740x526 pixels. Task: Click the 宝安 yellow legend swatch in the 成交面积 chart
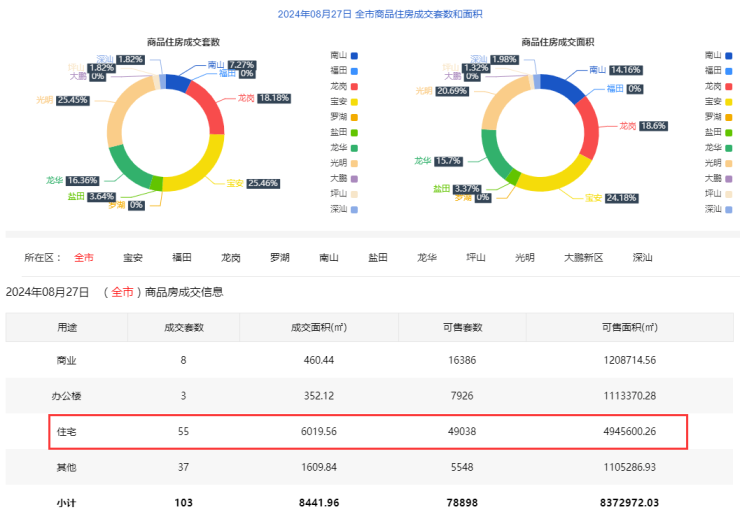point(730,101)
